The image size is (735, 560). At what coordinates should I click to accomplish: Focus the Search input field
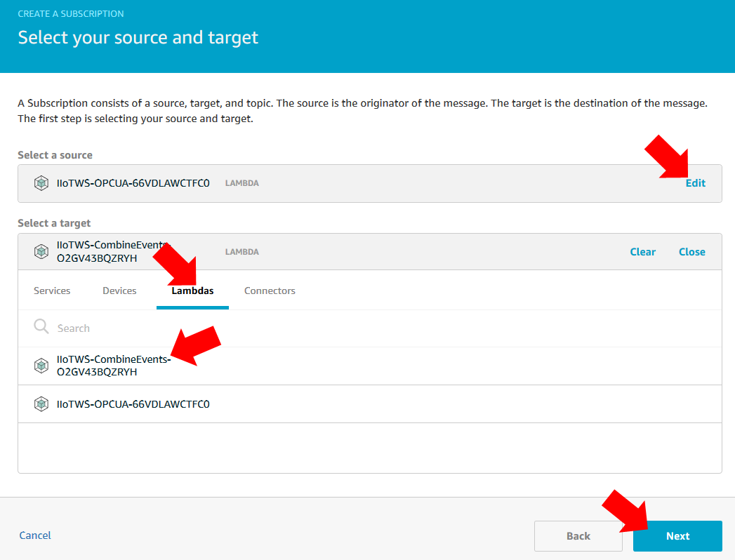(281, 328)
